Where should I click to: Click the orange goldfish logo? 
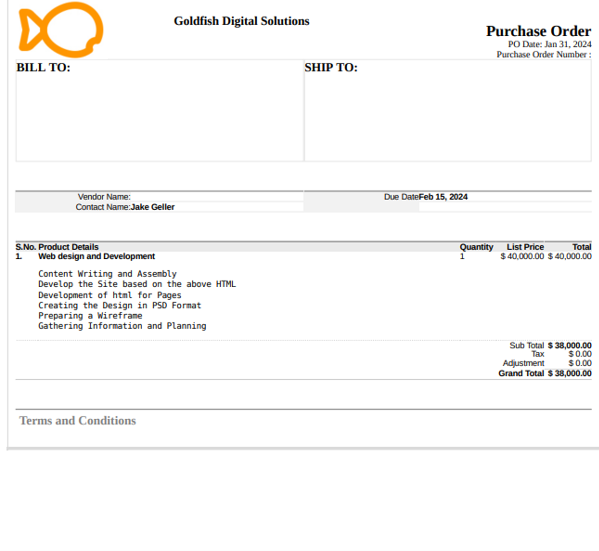(x=61, y=30)
